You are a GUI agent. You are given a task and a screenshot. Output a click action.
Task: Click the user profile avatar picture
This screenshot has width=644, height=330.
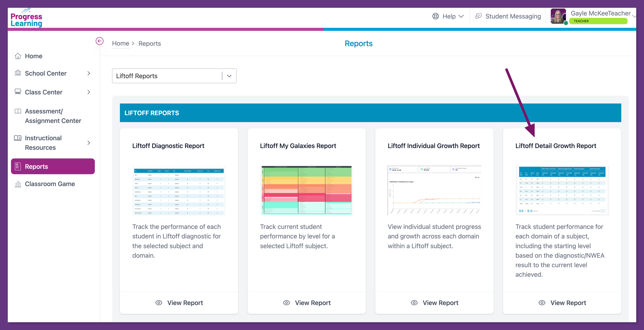point(558,16)
